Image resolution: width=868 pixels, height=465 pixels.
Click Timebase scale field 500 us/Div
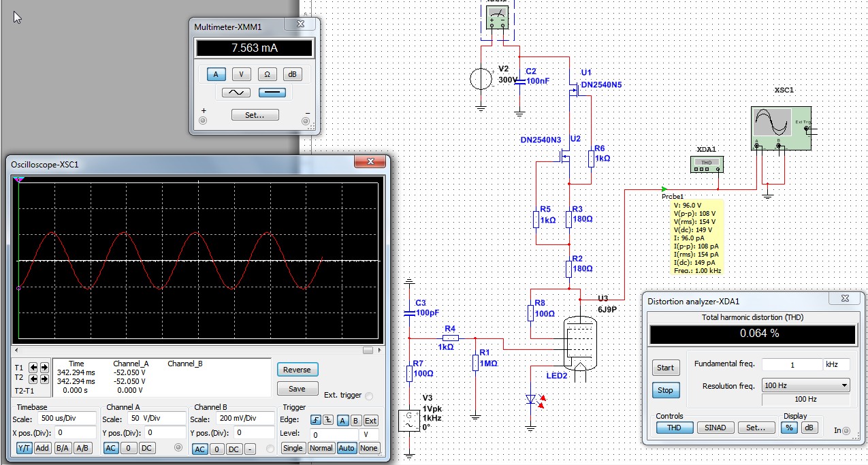pos(67,418)
